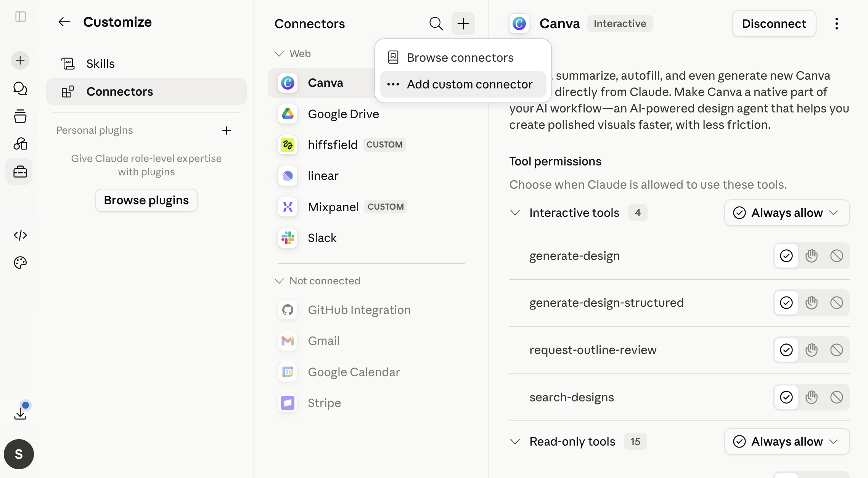Click the Slack connector icon
This screenshot has width=868, height=478.
288,238
